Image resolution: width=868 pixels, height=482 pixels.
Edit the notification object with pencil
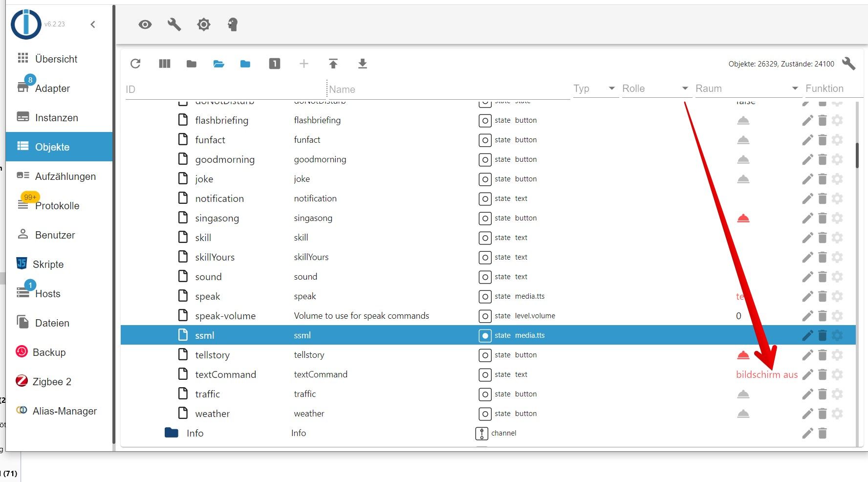[x=807, y=198]
